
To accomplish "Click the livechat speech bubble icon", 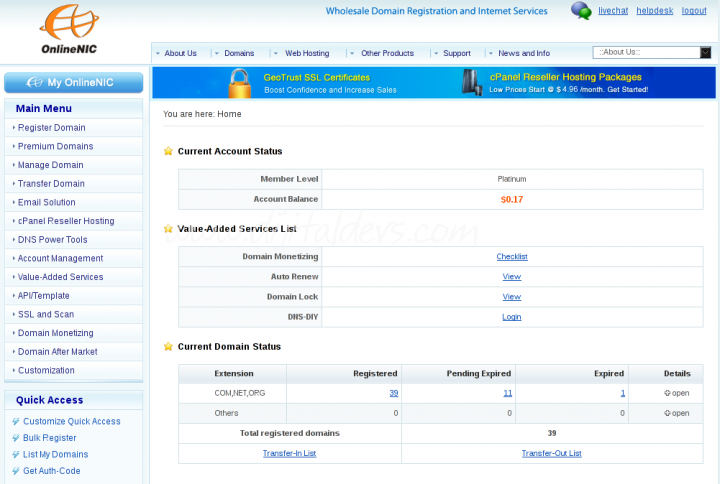I will [581, 11].
